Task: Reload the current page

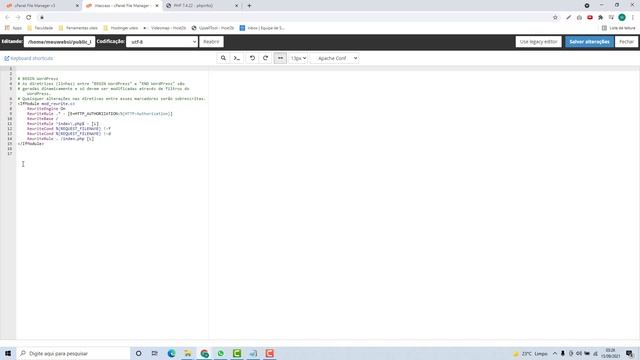Action: 29,17
